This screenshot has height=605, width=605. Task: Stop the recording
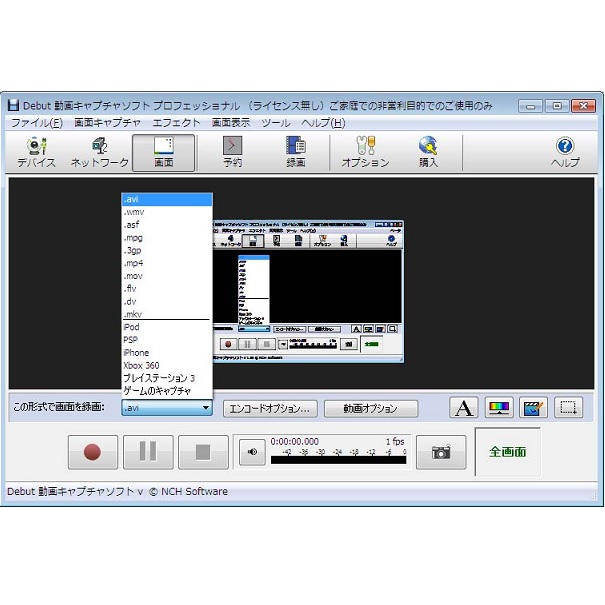tap(203, 452)
